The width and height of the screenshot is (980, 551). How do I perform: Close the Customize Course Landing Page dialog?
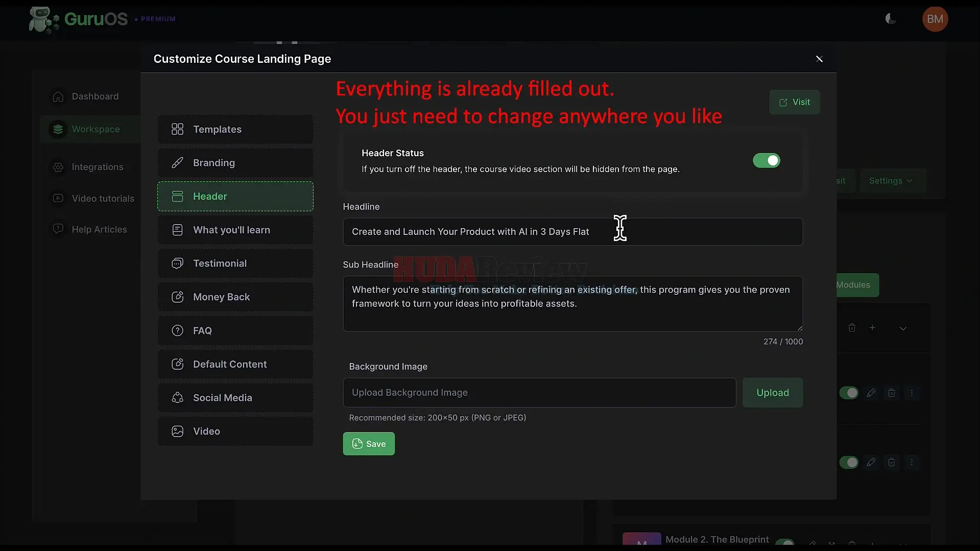pos(819,59)
